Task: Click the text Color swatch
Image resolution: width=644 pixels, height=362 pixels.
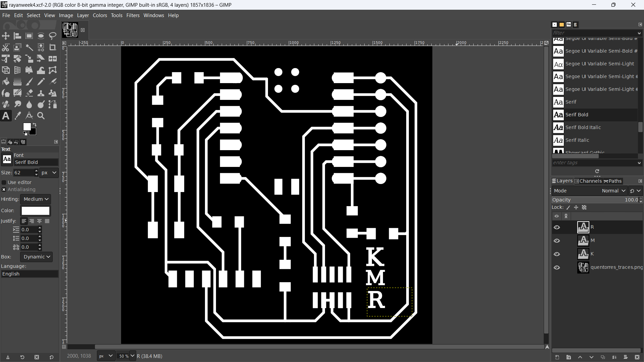Action: (x=36, y=211)
